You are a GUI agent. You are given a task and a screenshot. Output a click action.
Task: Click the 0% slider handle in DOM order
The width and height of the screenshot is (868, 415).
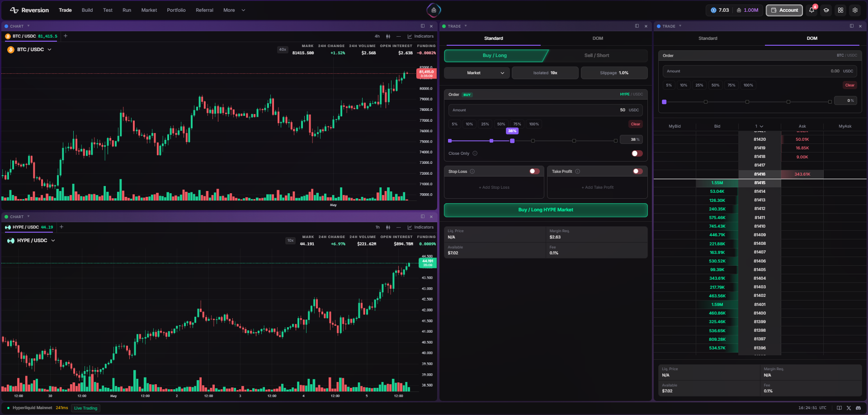click(664, 102)
